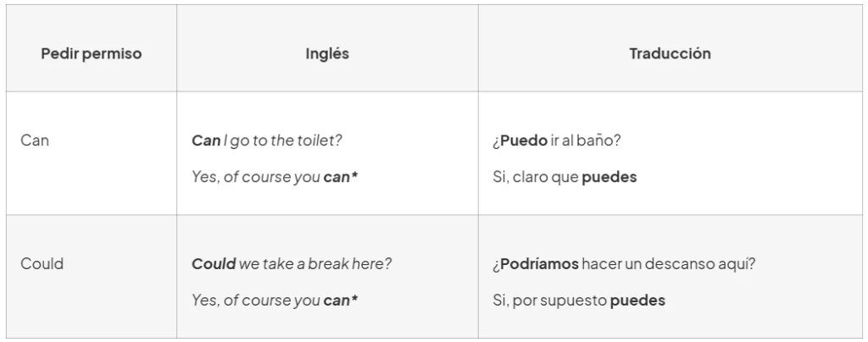Click the sentence 'Can I go to the toilet?'
This screenshot has height=342, width=868.
(x=267, y=141)
